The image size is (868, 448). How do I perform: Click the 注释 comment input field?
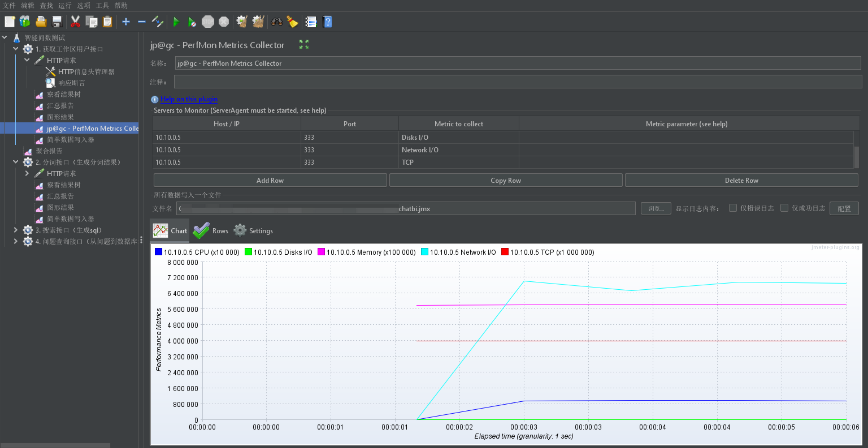pos(518,82)
